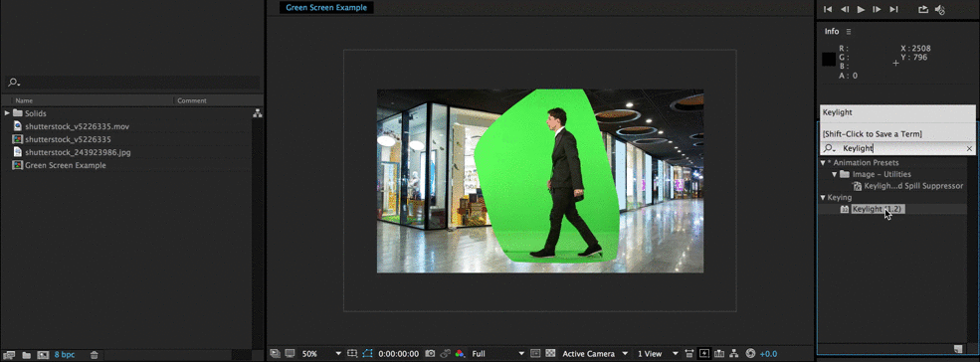The height and width of the screenshot is (362, 980).
Task: Collapse the Image – Utilities folder
Action: coord(835,174)
